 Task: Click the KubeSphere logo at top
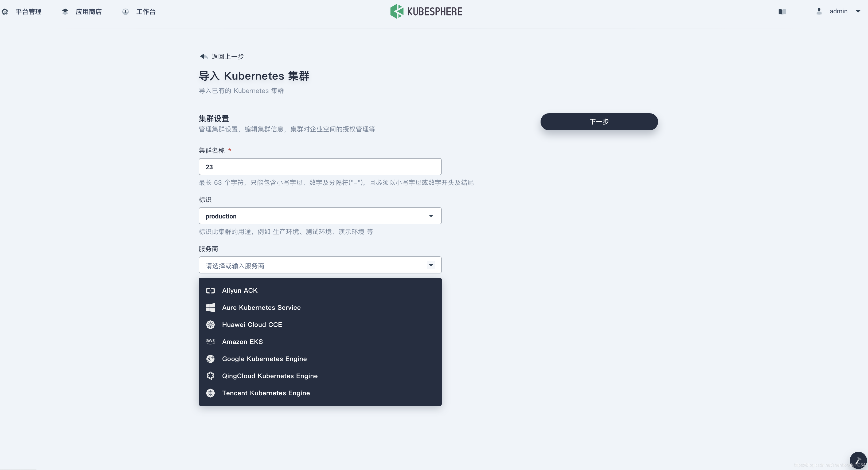pyautogui.click(x=426, y=11)
